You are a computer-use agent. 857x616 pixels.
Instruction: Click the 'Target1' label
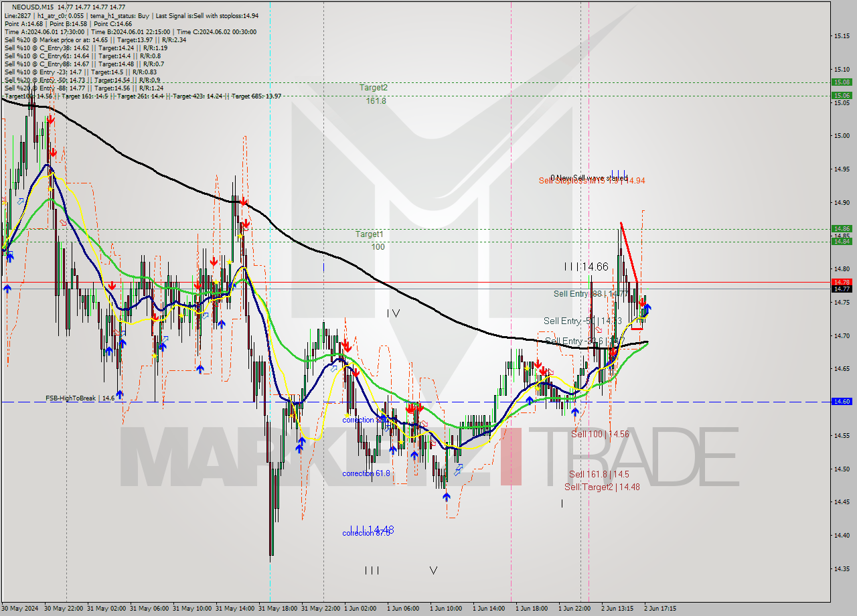tap(370, 234)
